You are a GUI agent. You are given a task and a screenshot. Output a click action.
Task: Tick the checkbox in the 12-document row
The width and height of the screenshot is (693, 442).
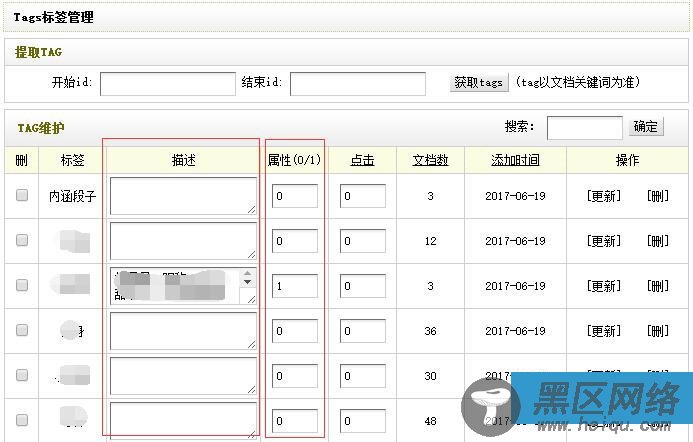[x=22, y=240]
